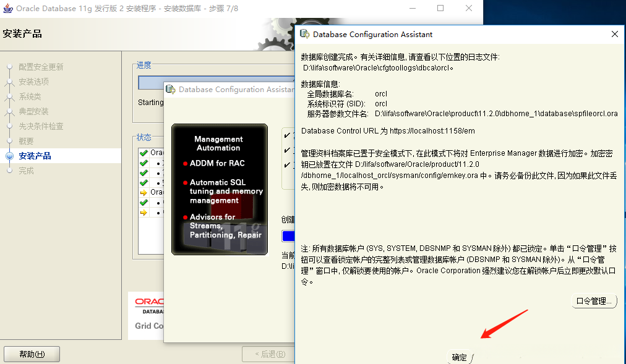
Task: Expand a sub-item under Oracle installation status
Action: click(x=158, y=164)
